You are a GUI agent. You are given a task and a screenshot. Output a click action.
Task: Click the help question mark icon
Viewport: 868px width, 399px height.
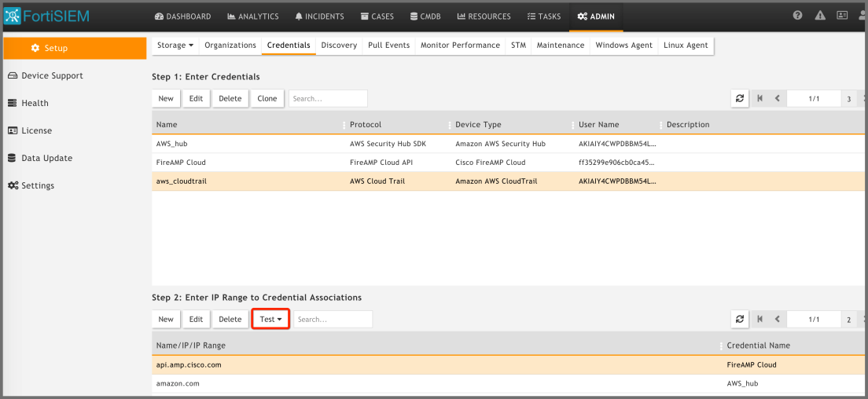[x=798, y=16]
